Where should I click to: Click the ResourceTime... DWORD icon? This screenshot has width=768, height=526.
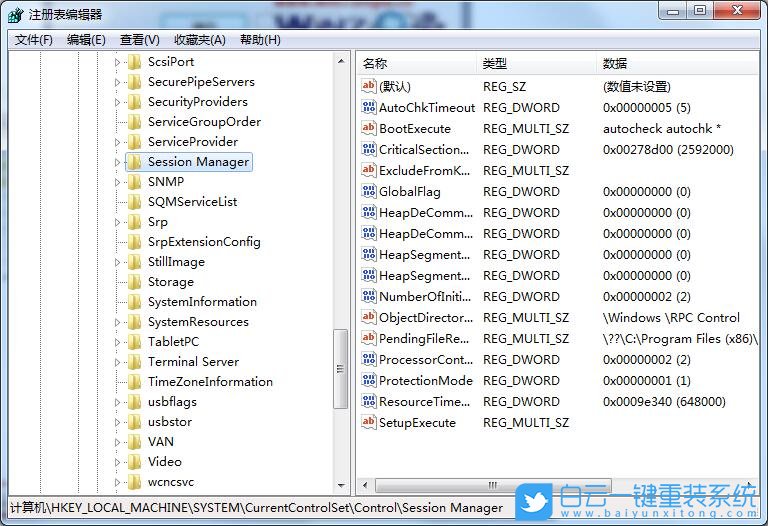[368, 402]
